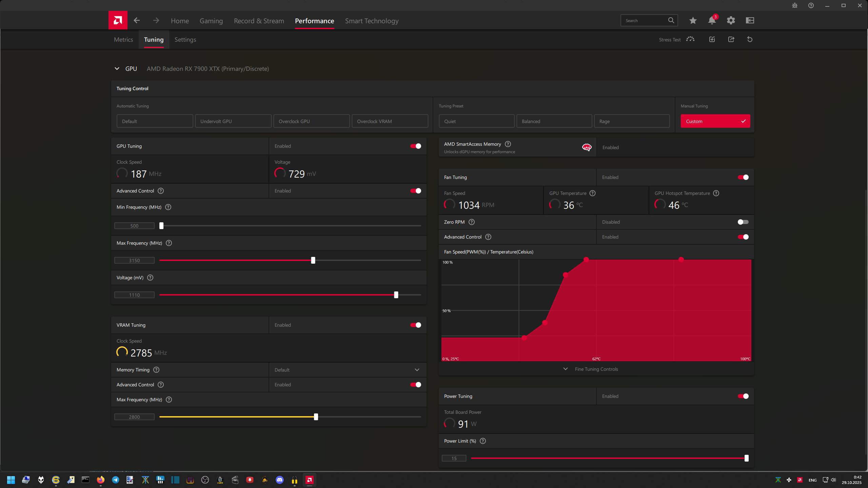Click the Max Frequency GPU slider handle
The image size is (868, 488).
[x=313, y=260]
